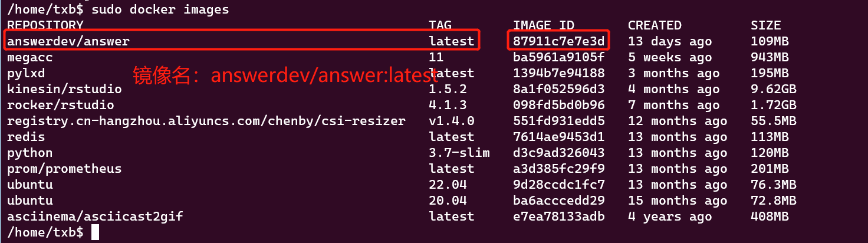Viewport: 868px width, 243px height.
Task: Select image ID 87911c7e7e3d
Action: [558, 41]
